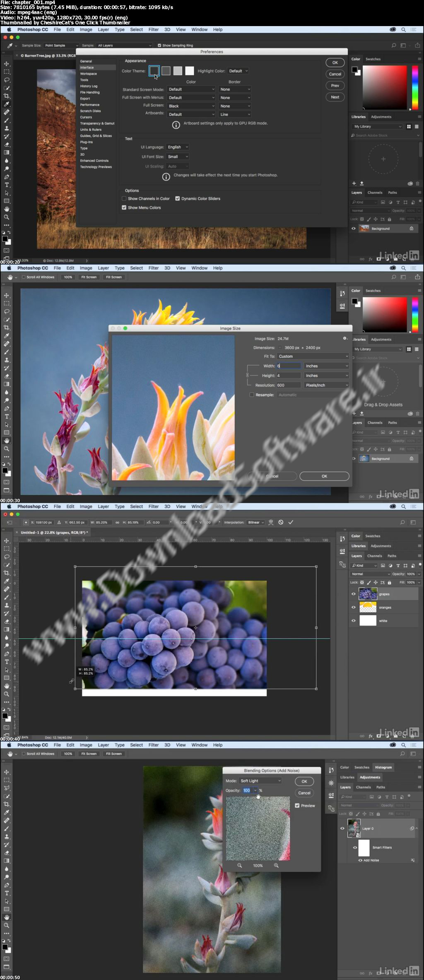This screenshot has width=424, height=980.
Task: Cancel the transform using the circle-slash icon
Action: [x=281, y=523]
